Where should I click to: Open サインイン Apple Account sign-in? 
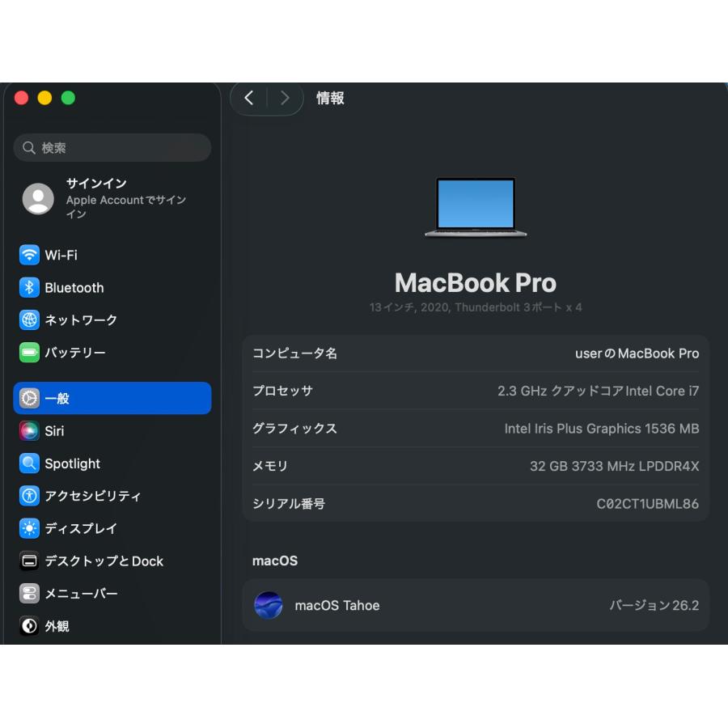(x=112, y=199)
